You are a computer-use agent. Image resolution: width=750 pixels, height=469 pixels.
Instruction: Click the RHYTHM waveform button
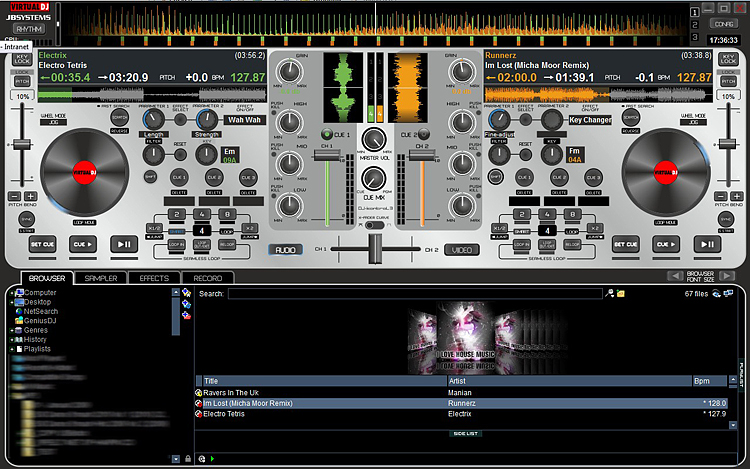click(x=29, y=29)
